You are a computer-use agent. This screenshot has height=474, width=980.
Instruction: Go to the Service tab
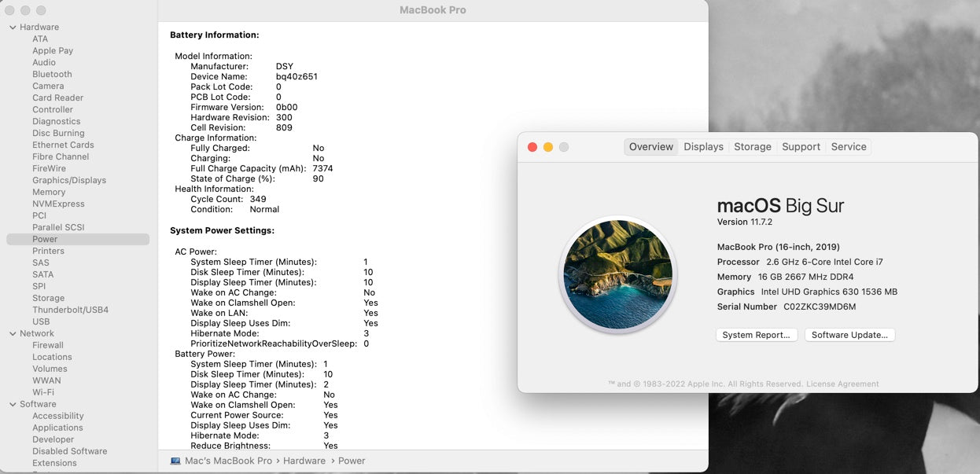849,147
